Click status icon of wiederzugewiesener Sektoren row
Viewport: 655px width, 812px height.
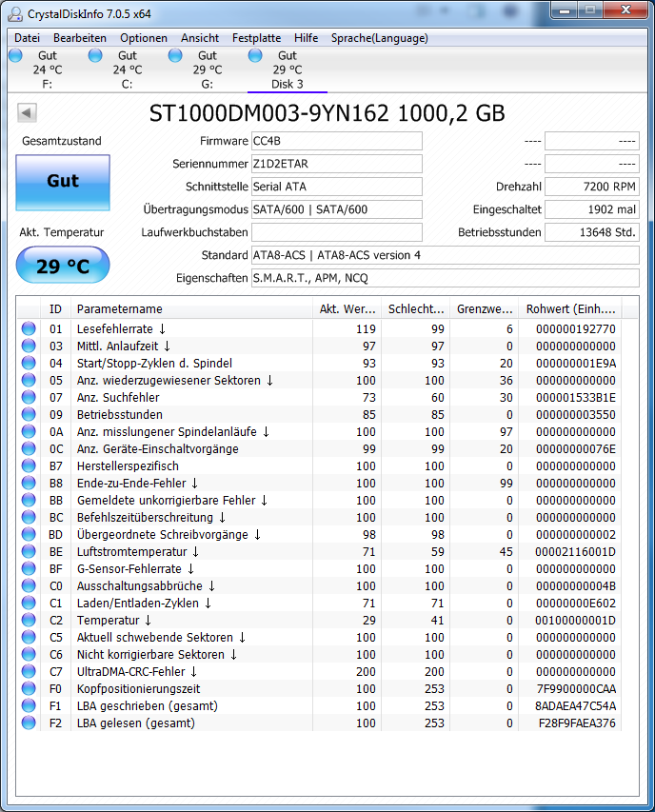tap(29, 380)
